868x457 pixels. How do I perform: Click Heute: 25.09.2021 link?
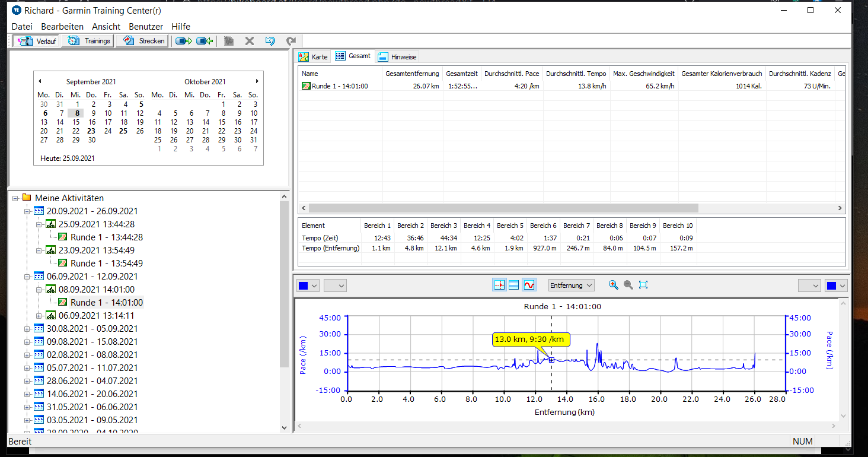click(67, 158)
